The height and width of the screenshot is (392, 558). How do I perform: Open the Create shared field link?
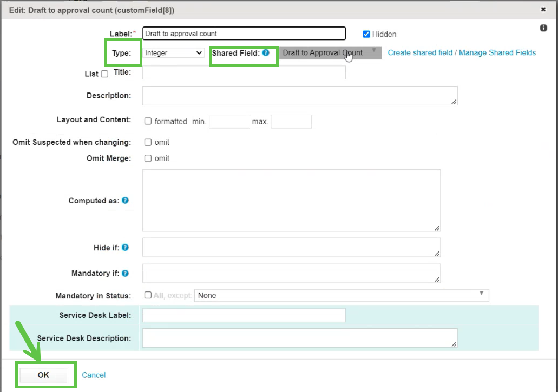(x=420, y=53)
